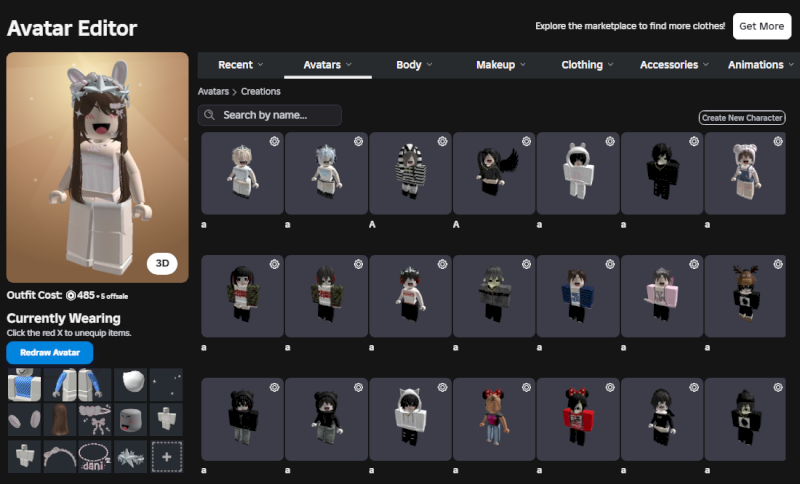
Task: Expand the Clothing dropdown
Action: pyautogui.click(x=588, y=65)
